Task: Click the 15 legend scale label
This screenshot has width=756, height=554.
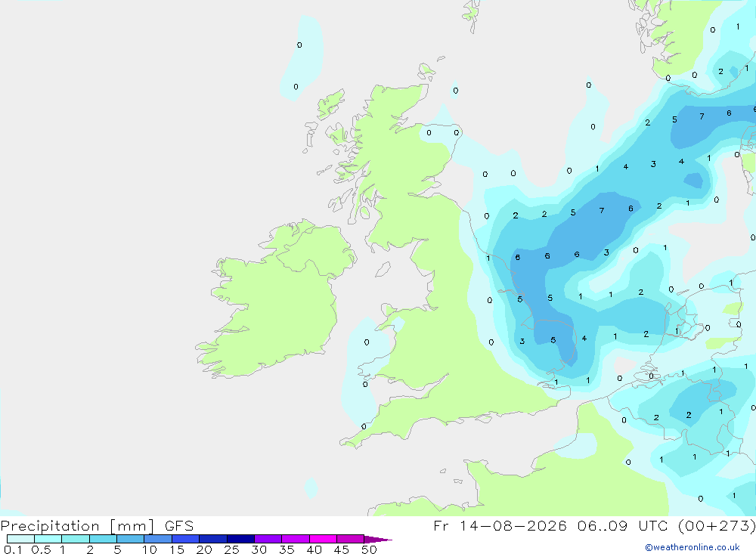Action: pos(176,549)
